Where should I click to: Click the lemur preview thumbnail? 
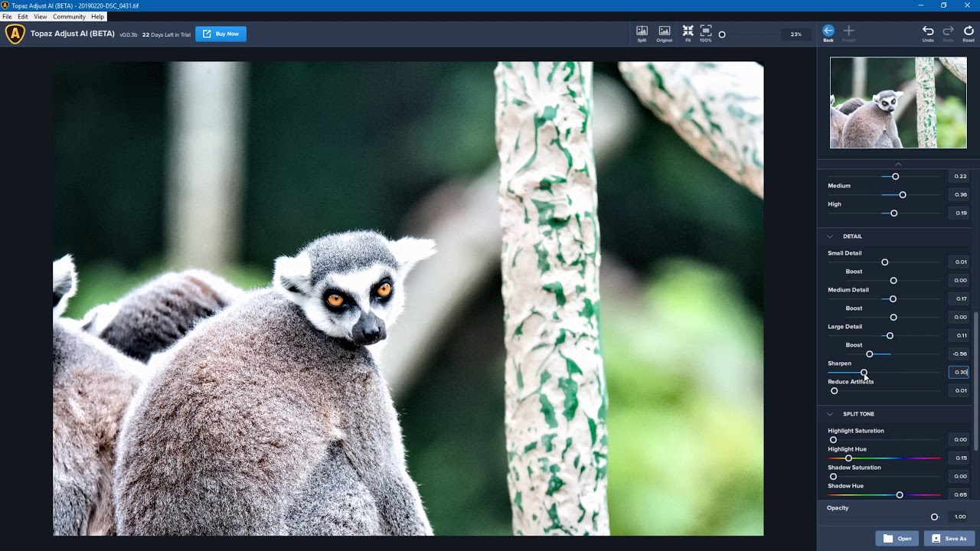898,103
